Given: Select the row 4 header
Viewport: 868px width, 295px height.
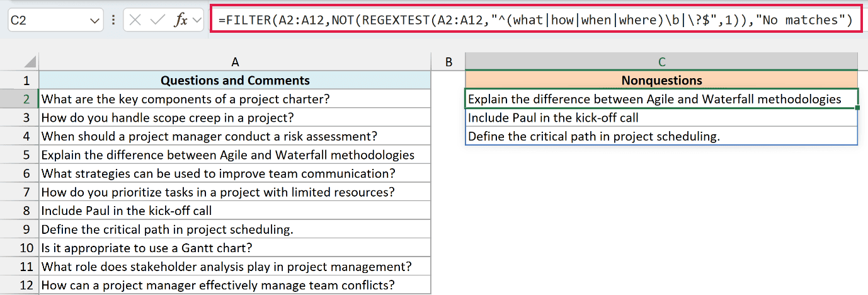Looking at the screenshot, I should tap(20, 136).
